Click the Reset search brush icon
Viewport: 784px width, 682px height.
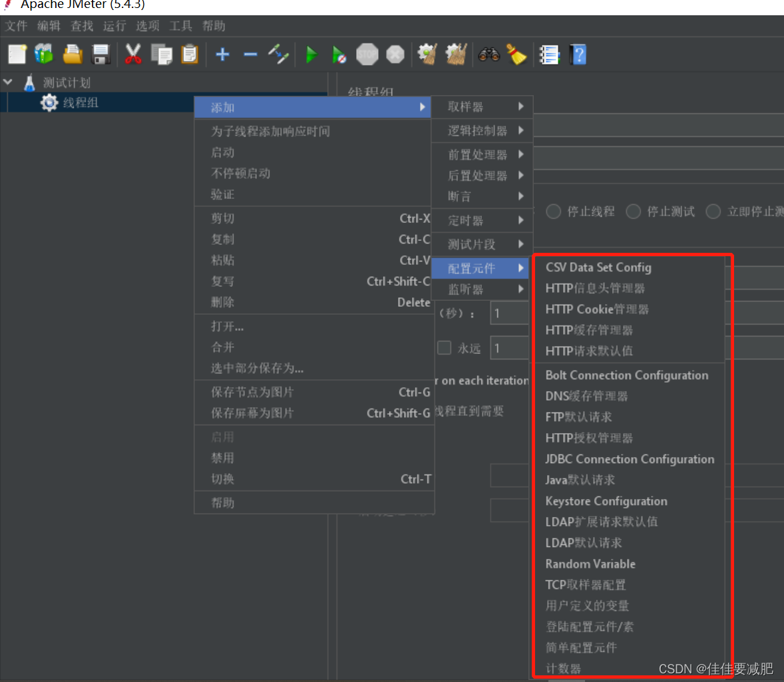click(x=516, y=55)
